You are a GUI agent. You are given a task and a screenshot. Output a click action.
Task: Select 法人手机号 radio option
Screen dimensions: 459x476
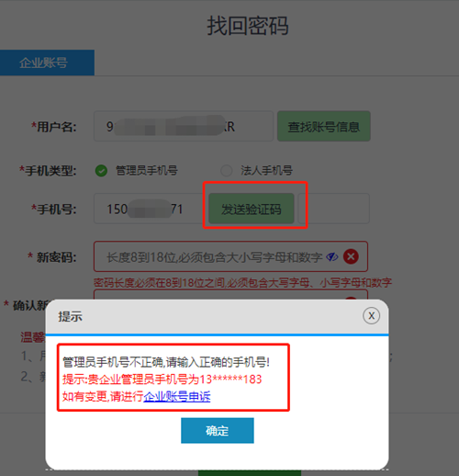tap(227, 171)
